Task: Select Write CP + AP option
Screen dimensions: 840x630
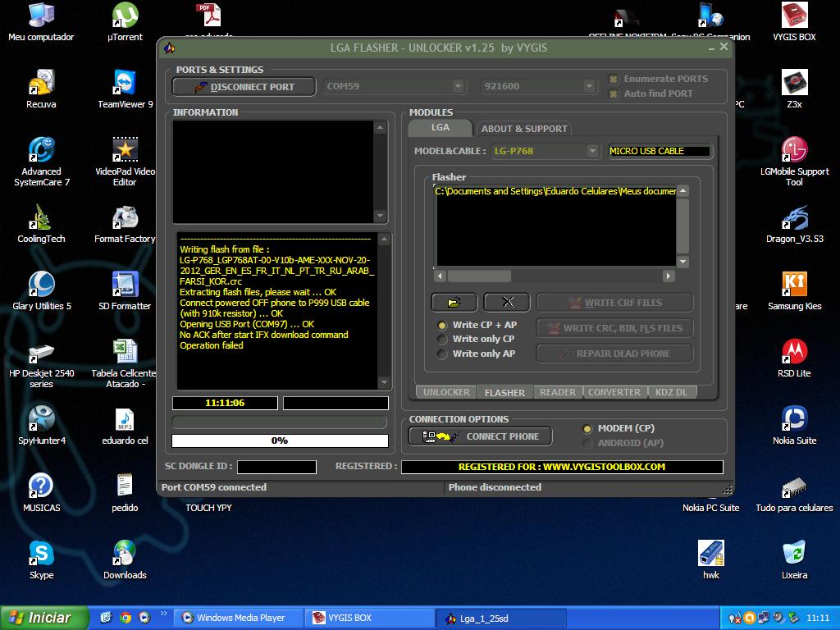Action: (442, 325)
